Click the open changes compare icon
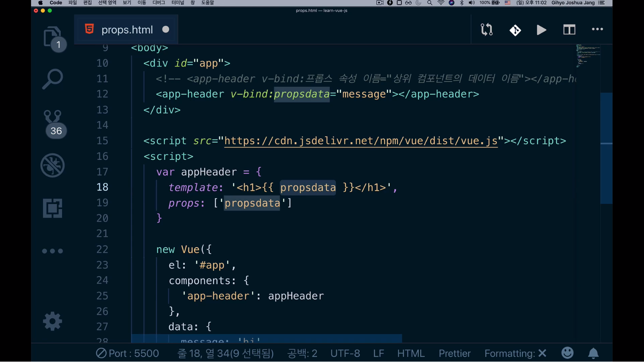This screenshot has width=644, height=362. pos(486,30)
